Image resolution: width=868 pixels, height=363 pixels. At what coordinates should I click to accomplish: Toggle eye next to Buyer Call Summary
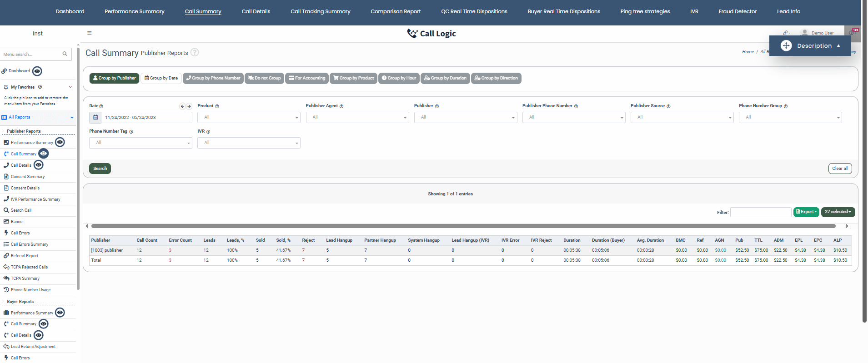pyautogui.click(x=44, y=324)
